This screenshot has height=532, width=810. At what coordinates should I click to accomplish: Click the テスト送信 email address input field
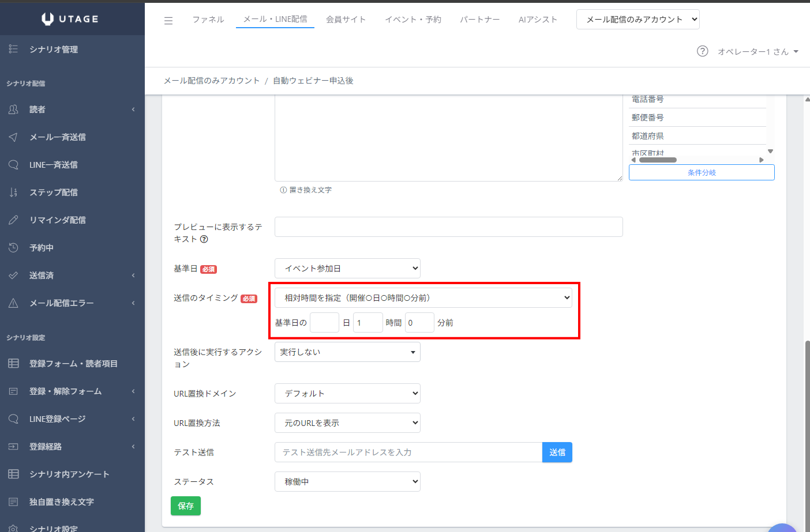[408, 452]
